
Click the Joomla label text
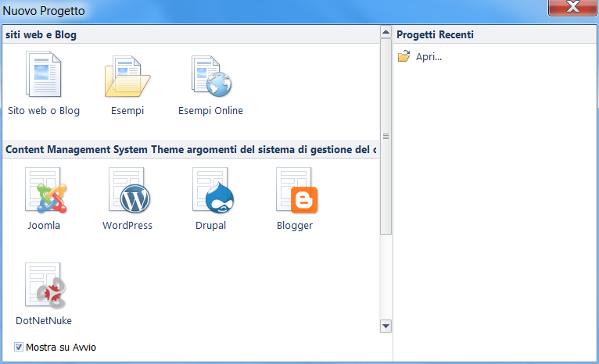[x=44, y=226]
